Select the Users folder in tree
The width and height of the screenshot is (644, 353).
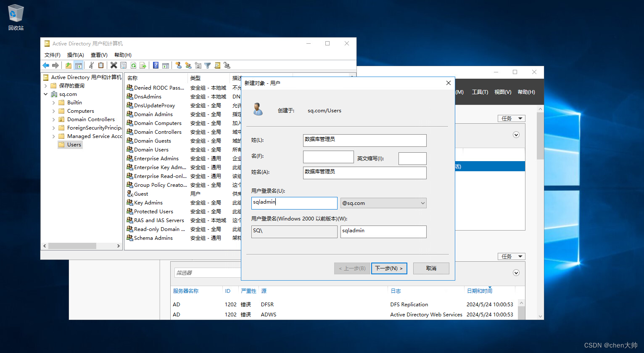[x=70, y=145]
